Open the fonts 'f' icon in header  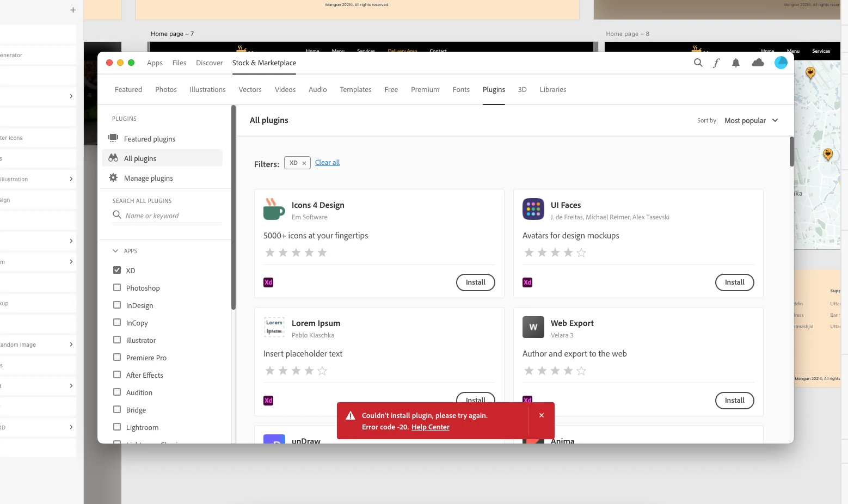tap(716, 63)
